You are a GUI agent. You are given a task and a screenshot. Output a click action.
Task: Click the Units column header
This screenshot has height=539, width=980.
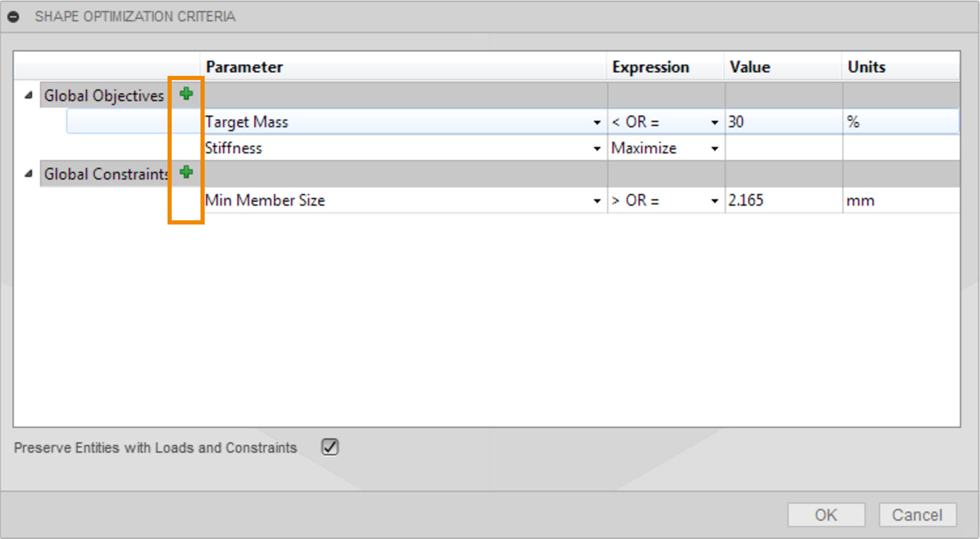866,67
